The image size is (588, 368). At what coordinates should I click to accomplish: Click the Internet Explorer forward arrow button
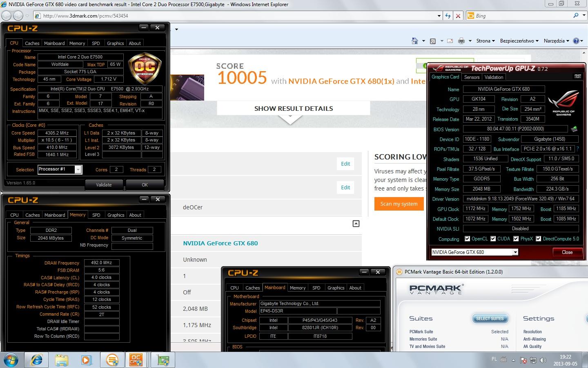tap(18, 16)
